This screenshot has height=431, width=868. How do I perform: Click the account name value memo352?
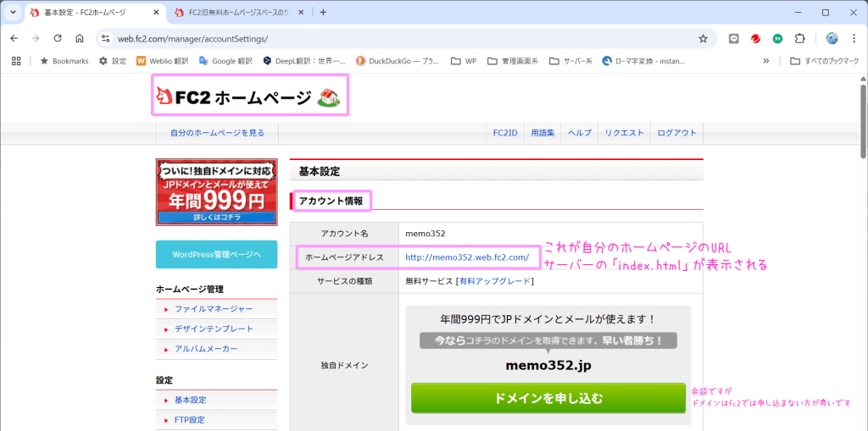click(426, 234)
